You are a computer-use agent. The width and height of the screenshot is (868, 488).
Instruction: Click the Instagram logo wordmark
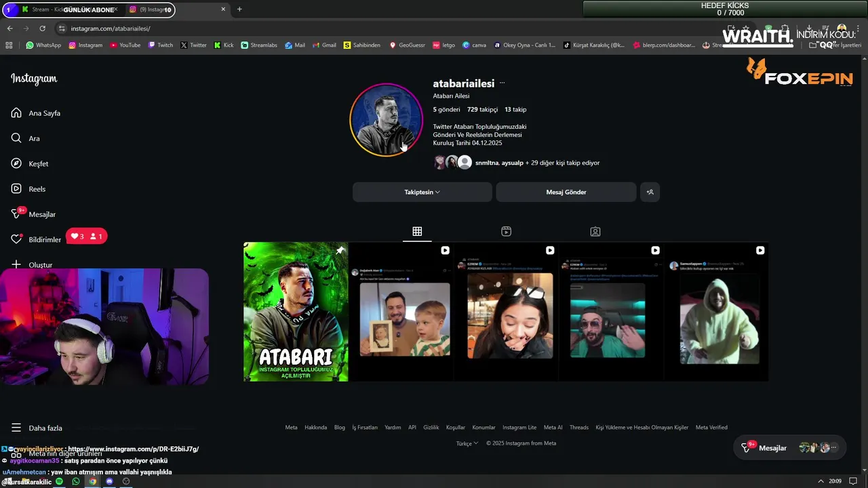coord(34,79)
